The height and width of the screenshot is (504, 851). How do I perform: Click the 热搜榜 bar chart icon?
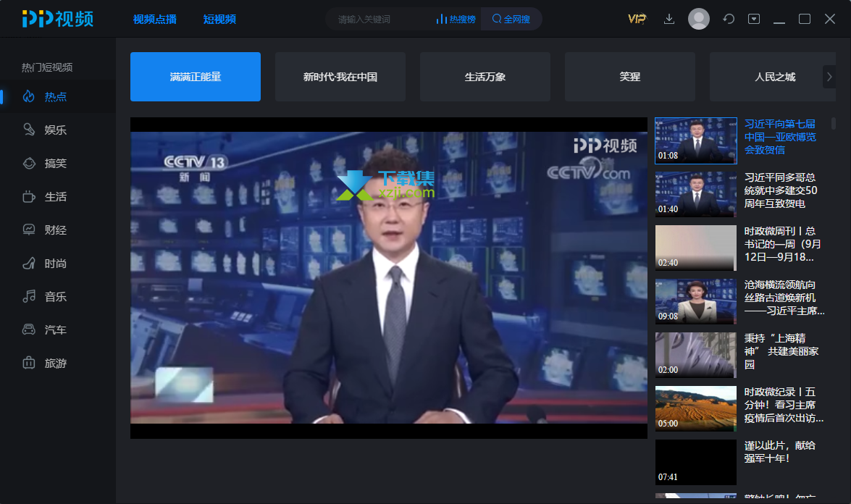coord(441,19)
